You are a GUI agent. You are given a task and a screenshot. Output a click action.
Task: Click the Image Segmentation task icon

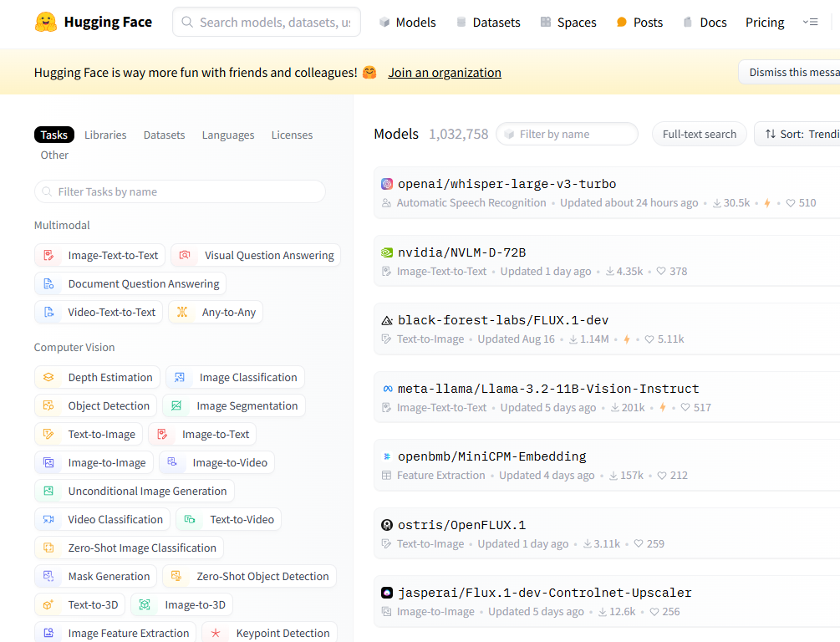tap(176, 405)
